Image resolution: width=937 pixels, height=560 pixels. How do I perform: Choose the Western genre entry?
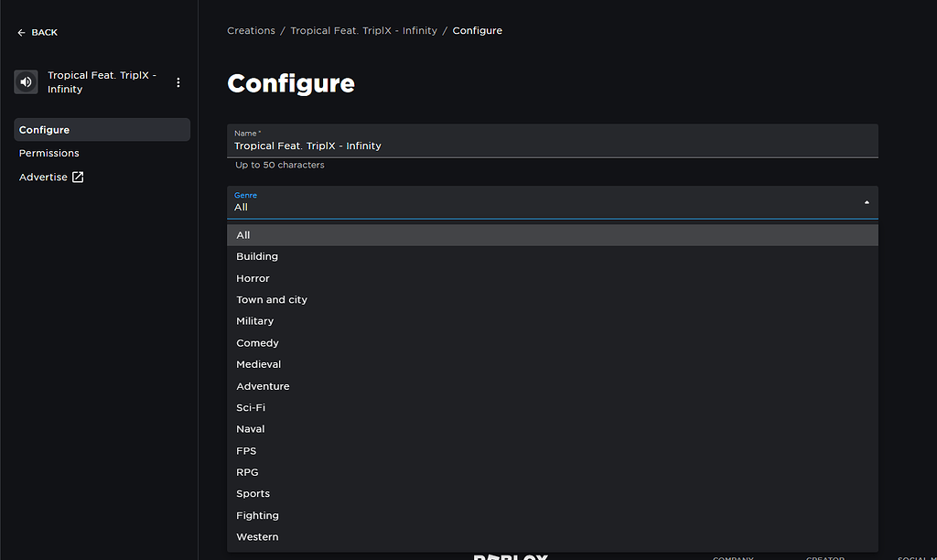coord(257,536)
